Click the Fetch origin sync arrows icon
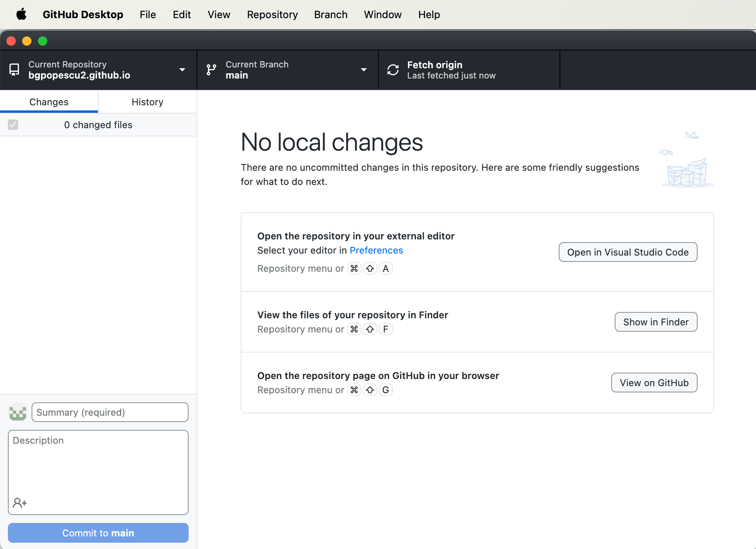756x549 pixels. [x=393, y=70]
